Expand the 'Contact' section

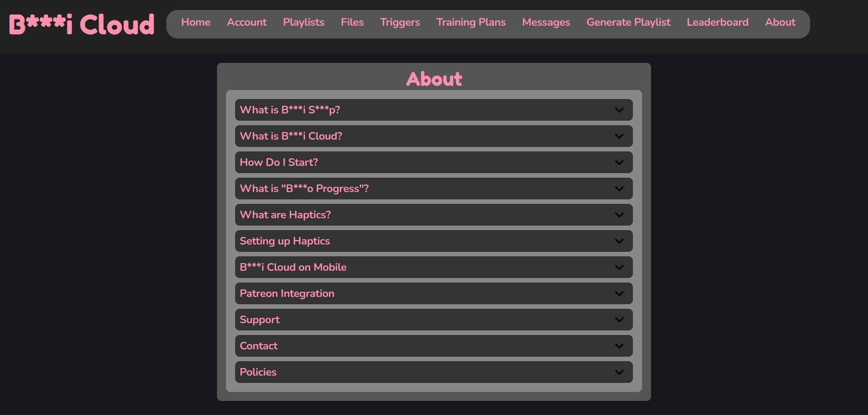point(434,346)
